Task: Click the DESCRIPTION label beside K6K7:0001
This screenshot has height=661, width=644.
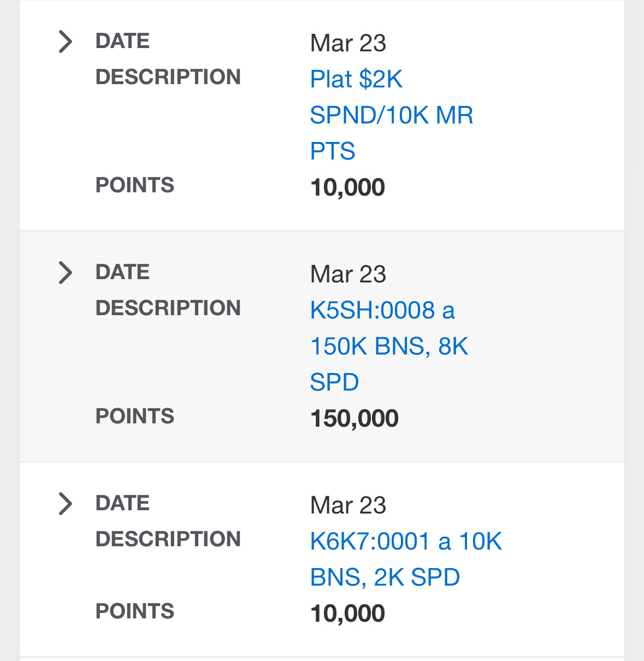Action: (x=168, y=539)
